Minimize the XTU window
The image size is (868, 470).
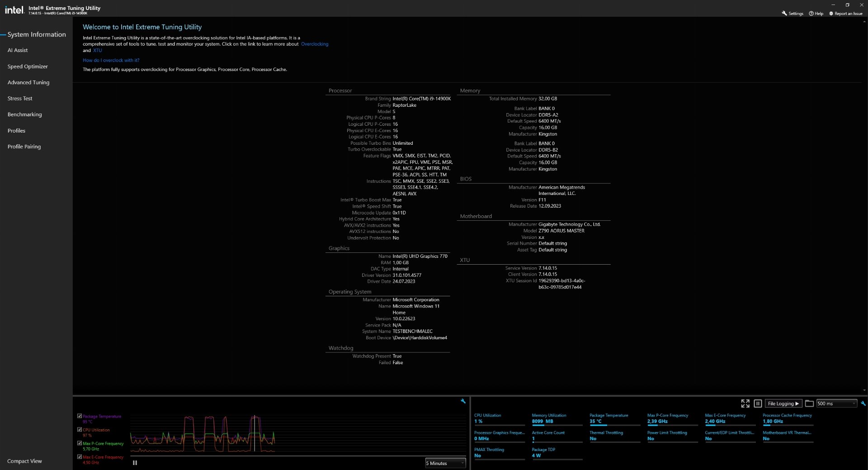tap(833, 5)
